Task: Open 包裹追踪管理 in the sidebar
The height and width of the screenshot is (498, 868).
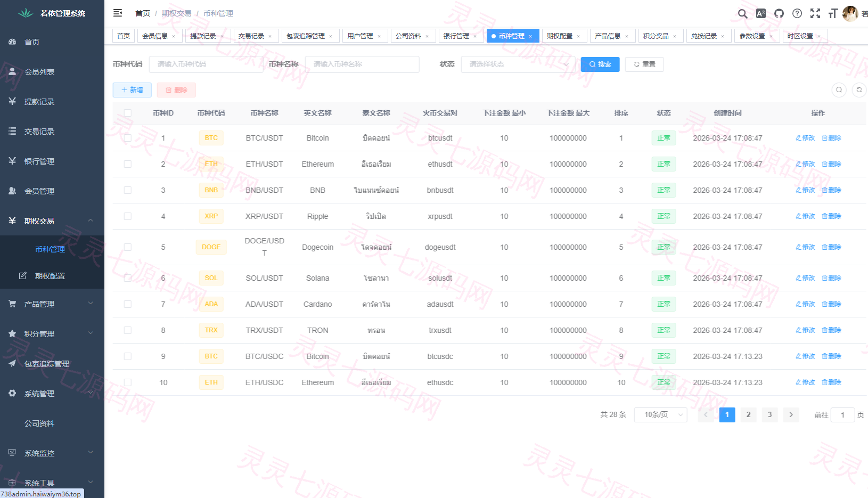Action: click(x=52, y=364)
